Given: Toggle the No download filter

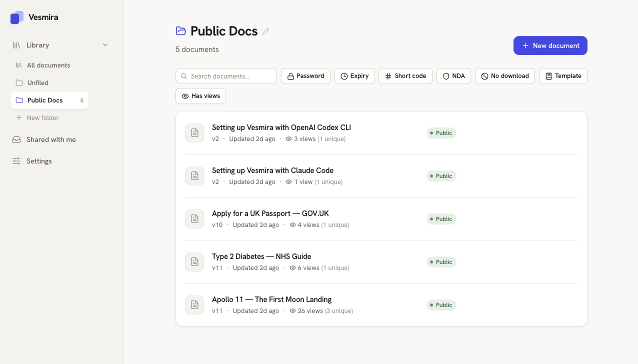Looking at the screenshot, I should click(x=505, y=76).
